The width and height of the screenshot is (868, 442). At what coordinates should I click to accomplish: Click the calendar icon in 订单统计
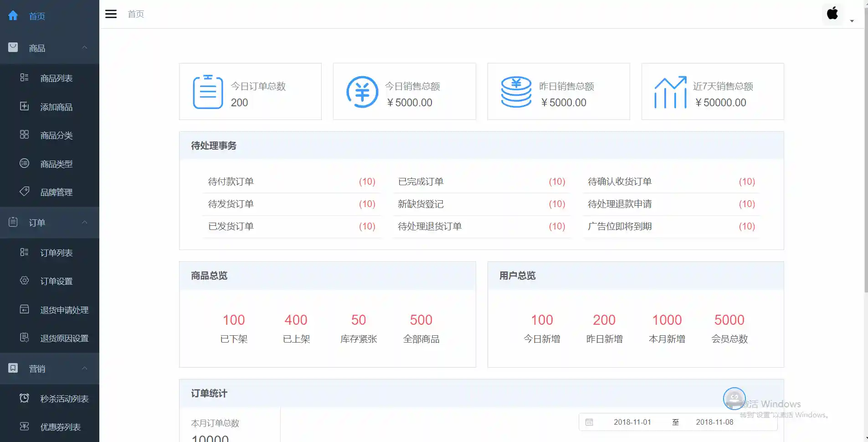coord(590,422)
